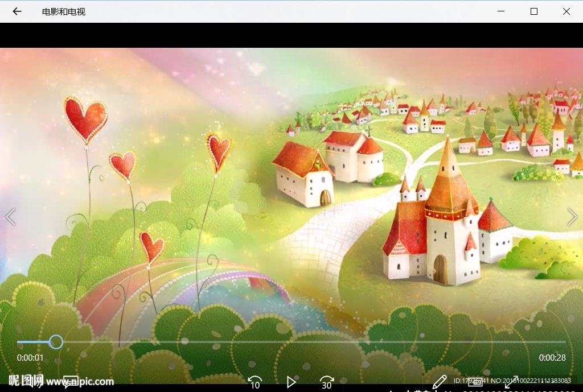Image resolution: width=583 pixels, height=392 pixels.
Task: Click the 电影和电视 window title
Action: [x=64, y=12]
